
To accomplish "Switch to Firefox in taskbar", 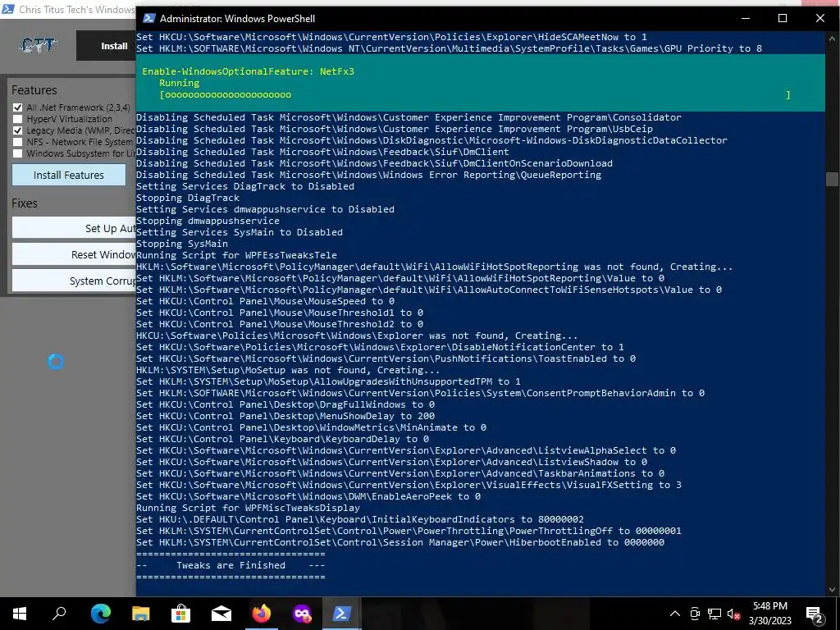I will [x=262, y=614].
